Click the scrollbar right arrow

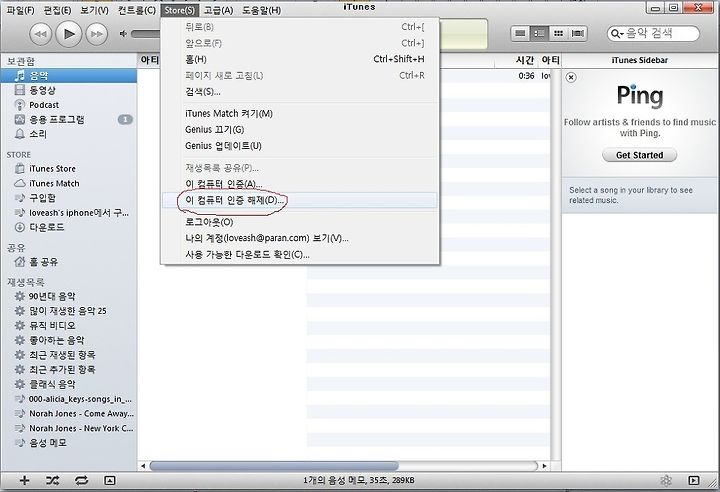pos(545,466)
